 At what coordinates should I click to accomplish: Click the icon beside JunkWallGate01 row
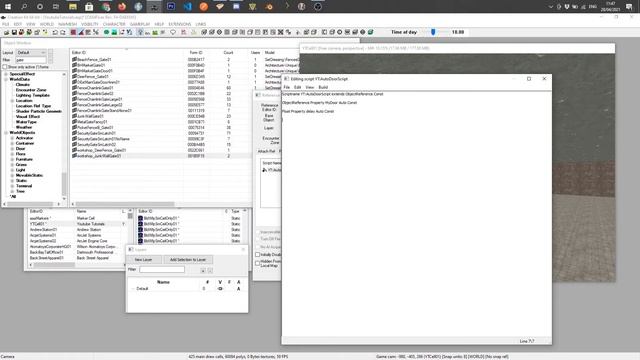[x=75, y=116]
